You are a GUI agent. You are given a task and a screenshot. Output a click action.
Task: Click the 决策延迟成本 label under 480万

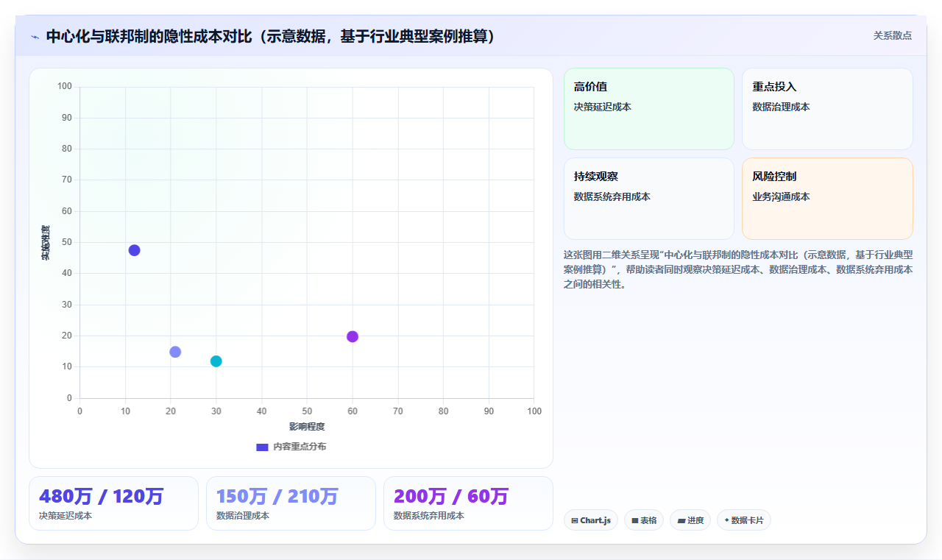click(x=65, y=516)
